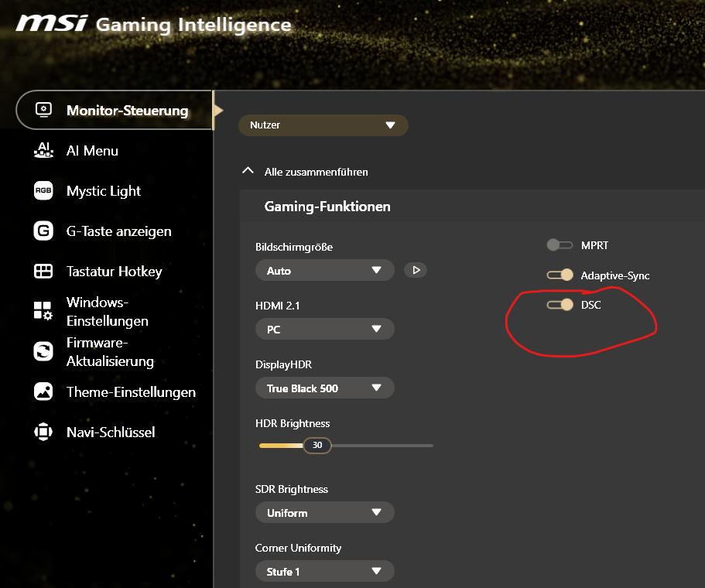Click the Windows-Einstellungen gear-grid icon
This screenshot has width=705, height=588.
click(43, 310)
